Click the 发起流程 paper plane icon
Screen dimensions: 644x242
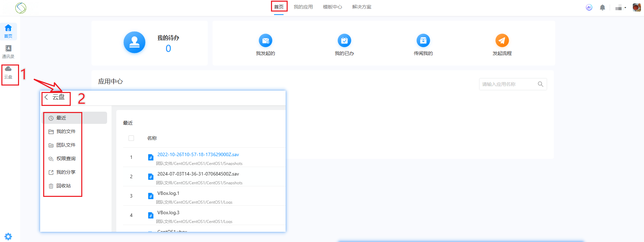(502, 41)
